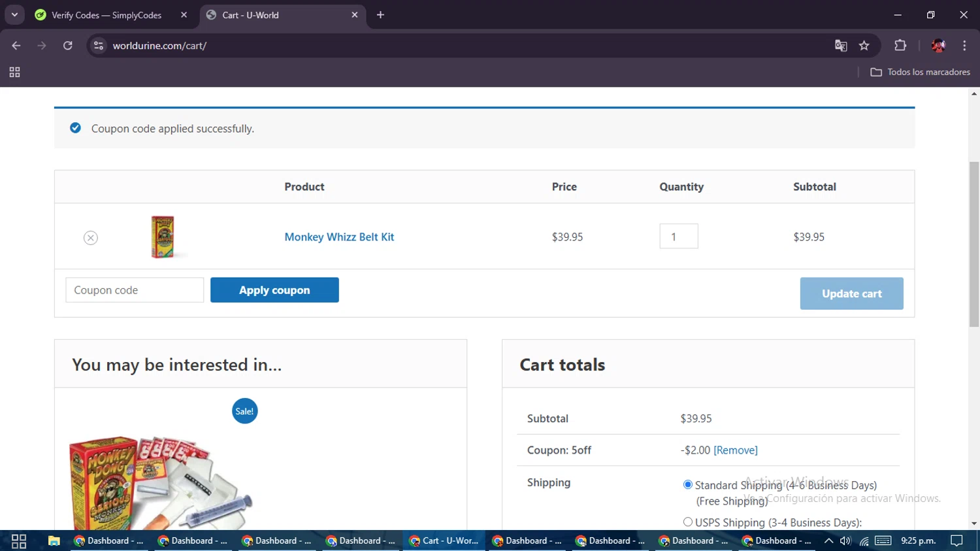Click the Coupon code input field
The height and width of the screenshot is (551, 980).
pos(135,290)
